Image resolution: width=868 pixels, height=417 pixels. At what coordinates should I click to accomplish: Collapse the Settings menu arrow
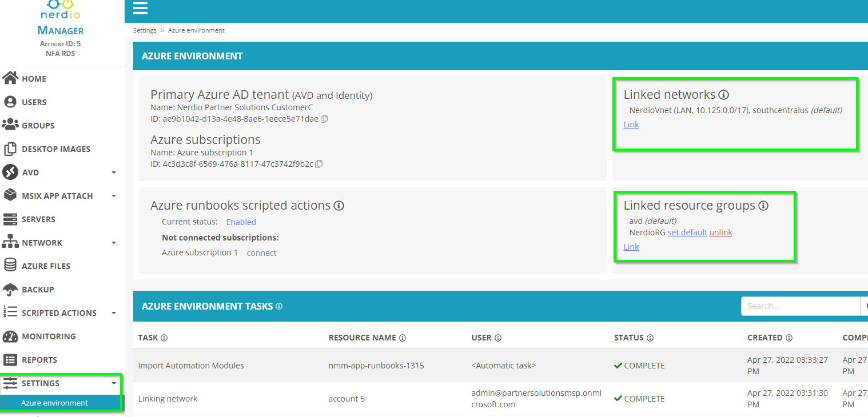[114, 383]
